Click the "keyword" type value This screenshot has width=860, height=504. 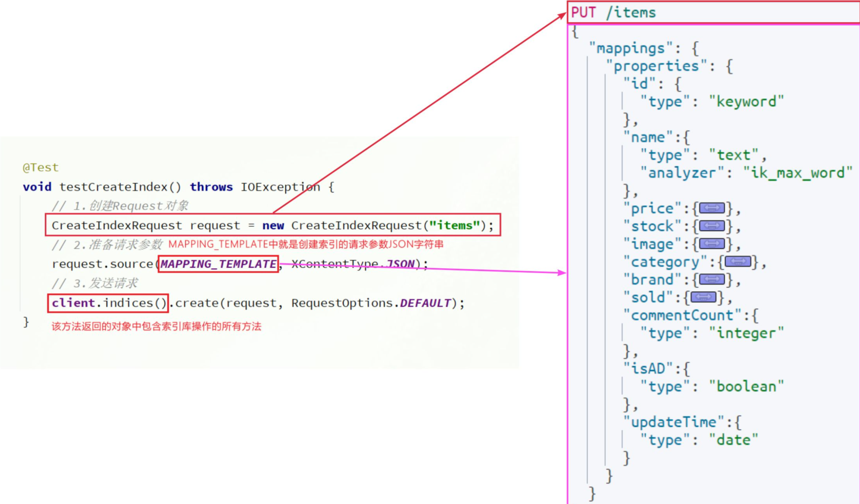(x=746, y=102)
